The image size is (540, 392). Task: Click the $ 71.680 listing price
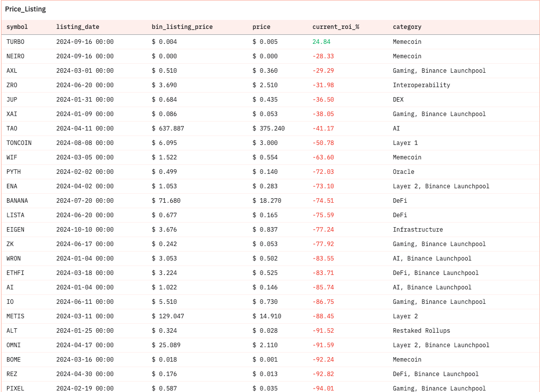166,201
